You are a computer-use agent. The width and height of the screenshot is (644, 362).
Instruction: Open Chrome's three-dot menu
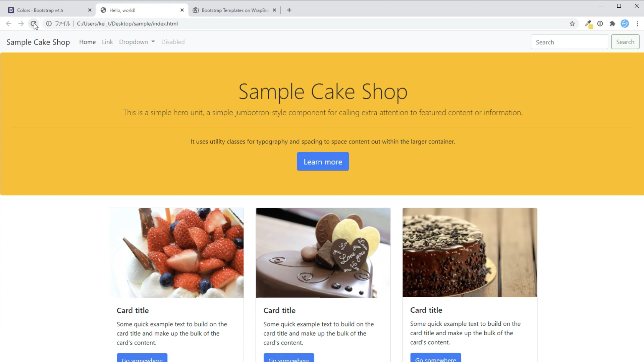[637, 23]
